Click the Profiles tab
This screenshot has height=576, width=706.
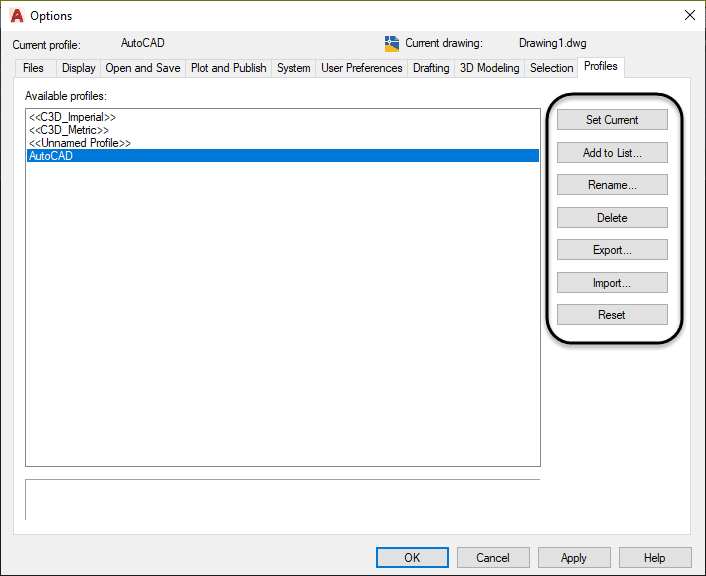(x=601, y=67)
